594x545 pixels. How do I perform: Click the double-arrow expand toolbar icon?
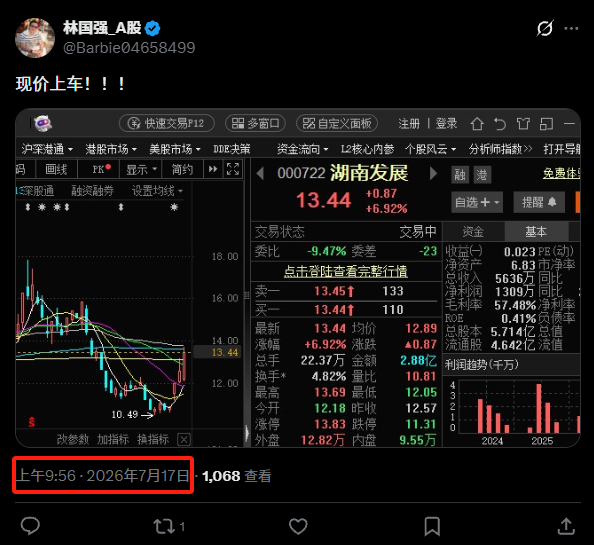[213, 169]
